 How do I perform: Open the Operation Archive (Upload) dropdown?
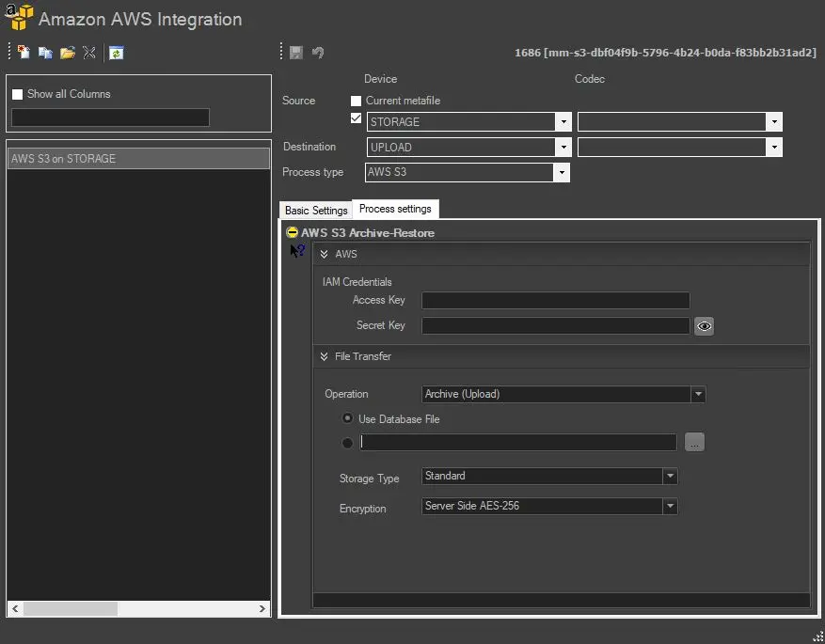[x=697, y=395]
